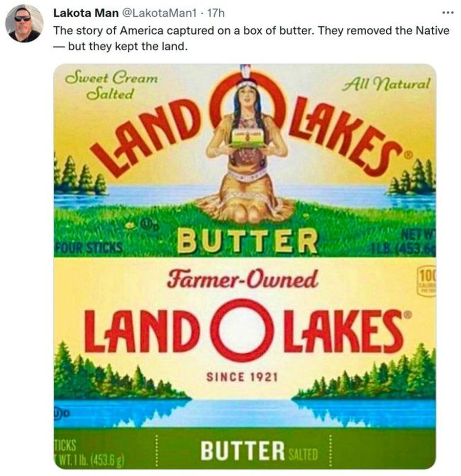
Task: Click the white 'BUTTER SALTED' label at the bottom
Action: (259, 451)
